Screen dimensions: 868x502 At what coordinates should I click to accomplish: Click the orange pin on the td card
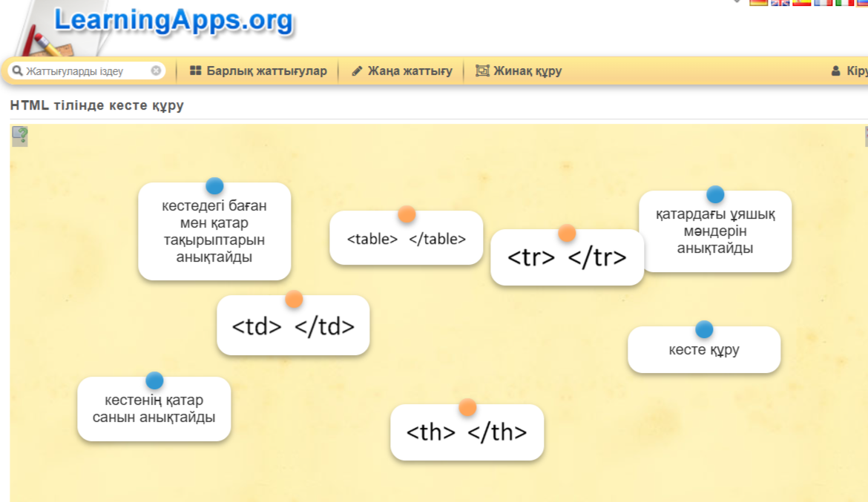(294, 299)
